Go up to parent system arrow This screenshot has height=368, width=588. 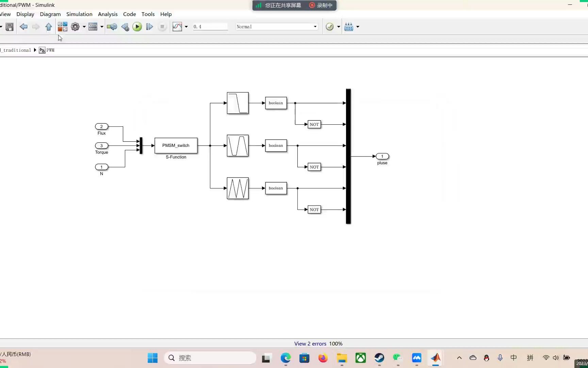click(49, 27)
